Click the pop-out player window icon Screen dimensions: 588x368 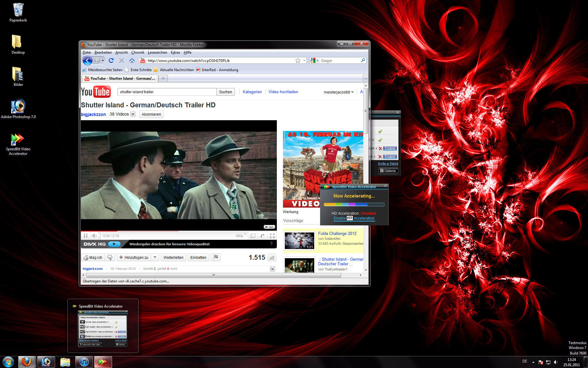[253, 236]
